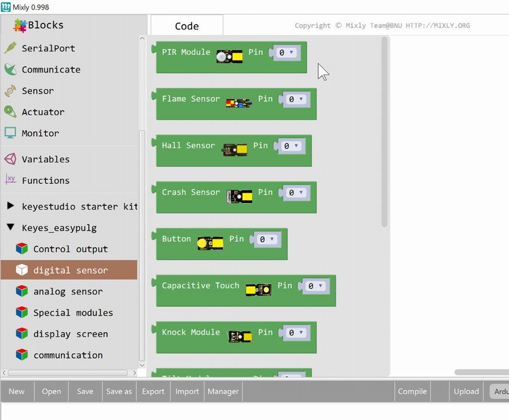The height and width of the screenshot is (420, 509).
Task: Click the Import button
Action: coord(187,391)
